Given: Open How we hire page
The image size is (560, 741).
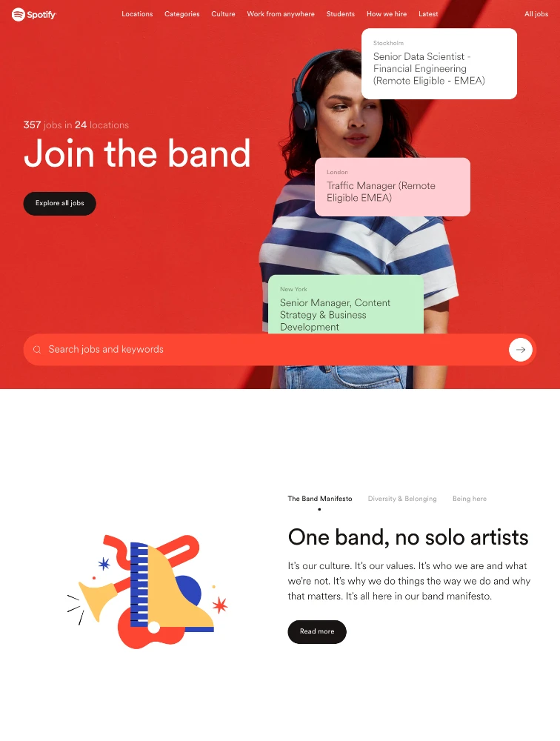Looking at the screenshot, I should pos(387,14).
